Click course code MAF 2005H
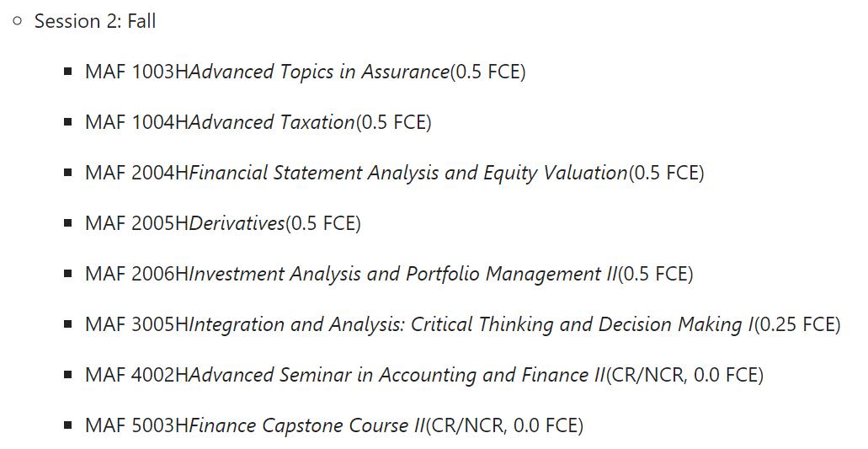 point(136,223)
